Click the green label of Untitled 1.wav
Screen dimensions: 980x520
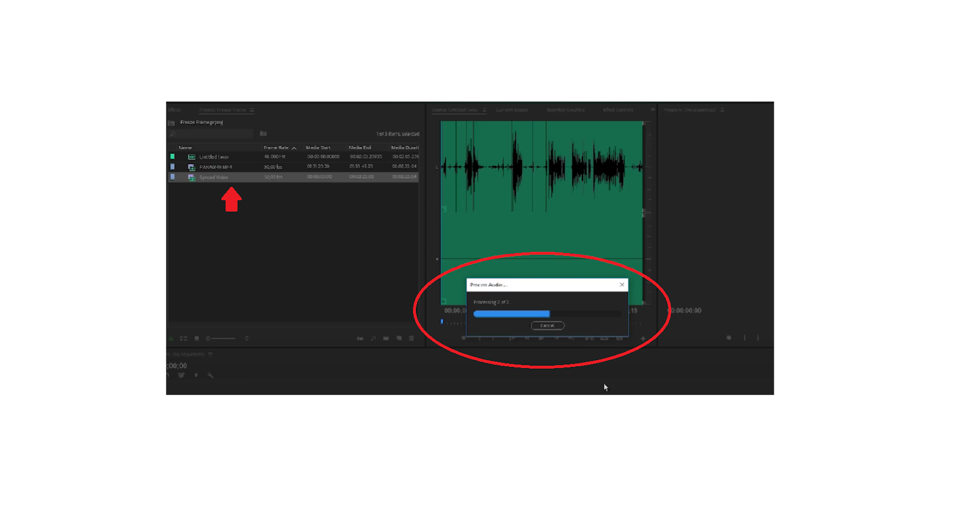pyautogui.click(x=173, y=157)
